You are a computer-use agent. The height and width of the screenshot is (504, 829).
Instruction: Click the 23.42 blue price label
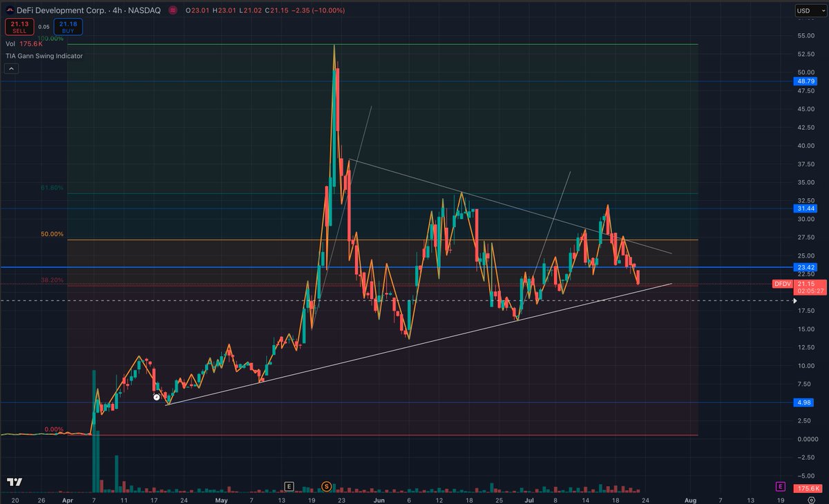click(x=805, y=266)
